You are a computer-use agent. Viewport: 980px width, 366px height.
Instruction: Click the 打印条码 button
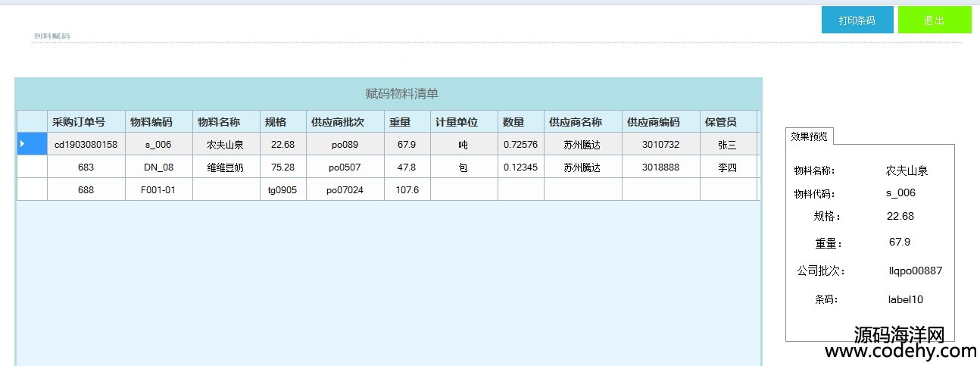coord(857,20)
